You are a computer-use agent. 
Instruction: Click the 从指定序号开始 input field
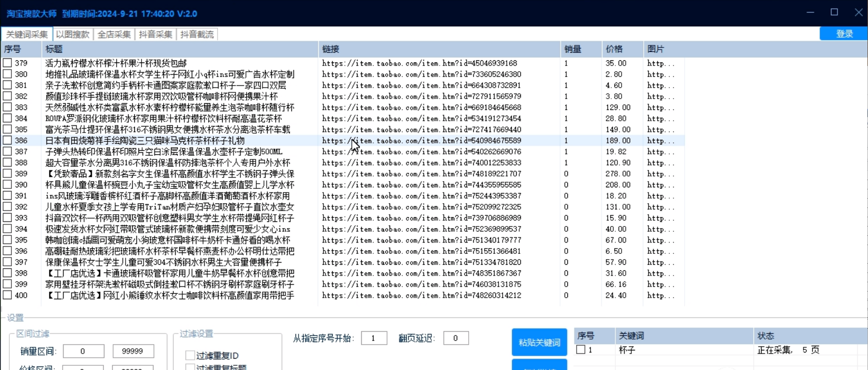pos(374,338)
